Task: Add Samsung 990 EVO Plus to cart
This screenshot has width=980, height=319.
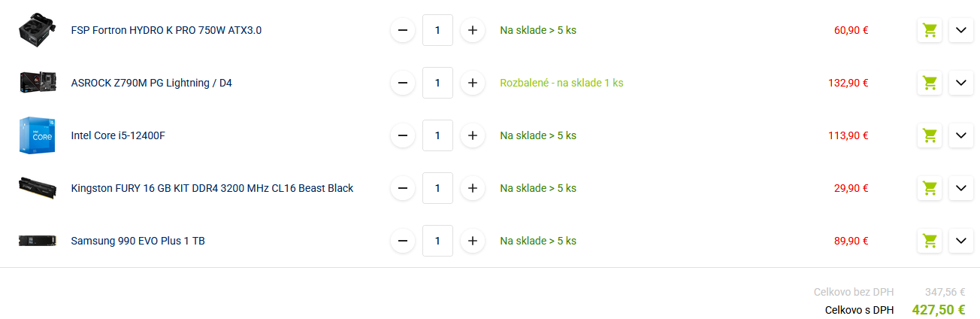Action: coord(930,241)
